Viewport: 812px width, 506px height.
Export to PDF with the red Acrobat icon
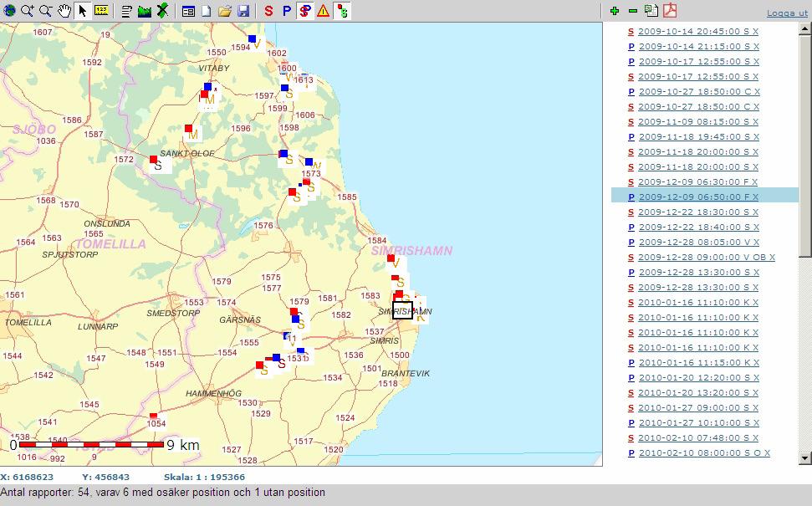[670, 10]
